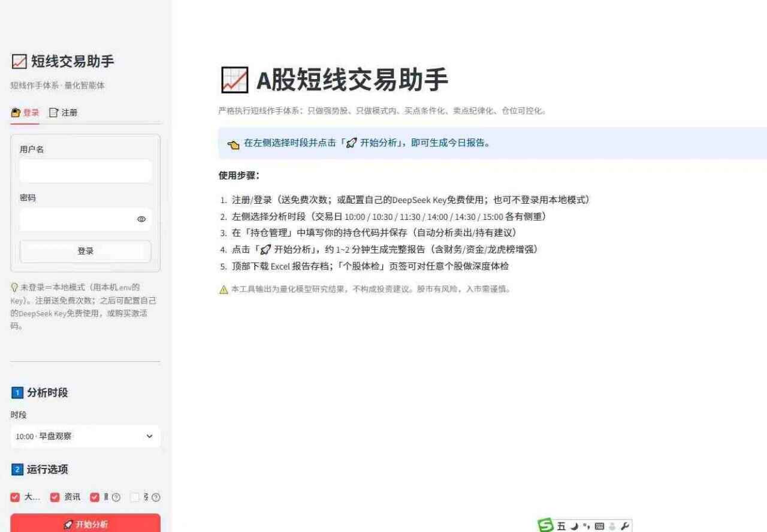This screenshot has height=532, width=767.
Task: Click the user avatar icon in IME bar
Action: click(611, 526)
